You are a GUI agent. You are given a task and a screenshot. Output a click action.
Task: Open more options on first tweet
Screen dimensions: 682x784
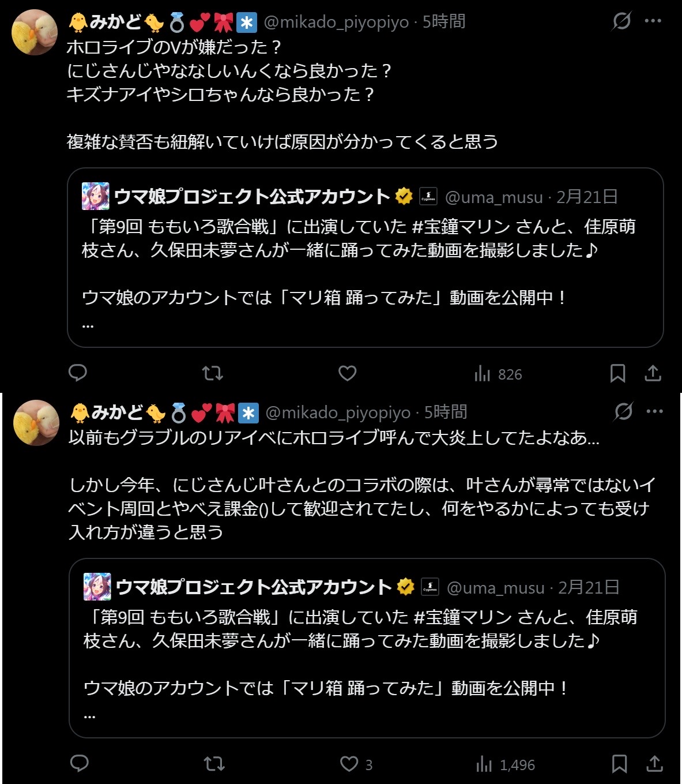653,21
